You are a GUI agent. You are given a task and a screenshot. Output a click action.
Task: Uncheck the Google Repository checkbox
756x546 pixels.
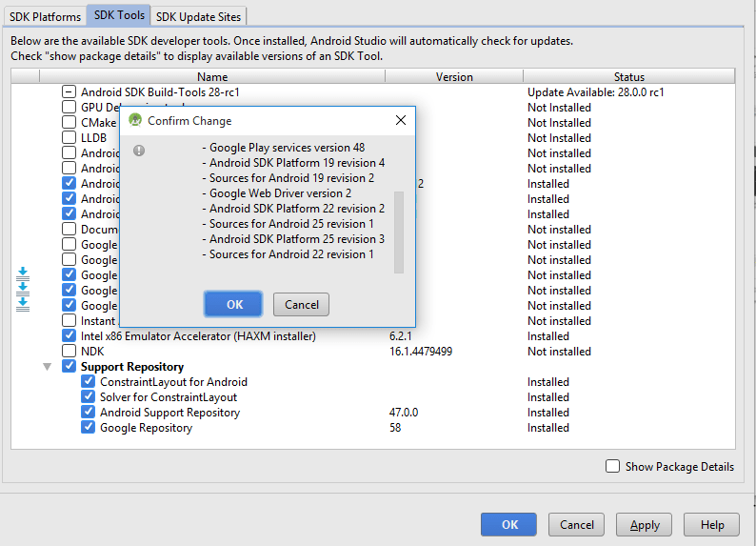point(88,428)
